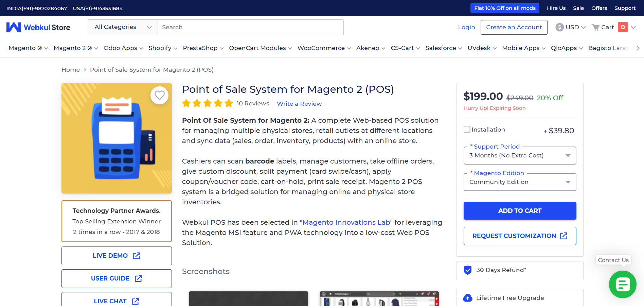Image resolution: width=644 pixels, height=306 pixels.
Task: Open the green live chat bubble
Action: [x=623, y=284]
